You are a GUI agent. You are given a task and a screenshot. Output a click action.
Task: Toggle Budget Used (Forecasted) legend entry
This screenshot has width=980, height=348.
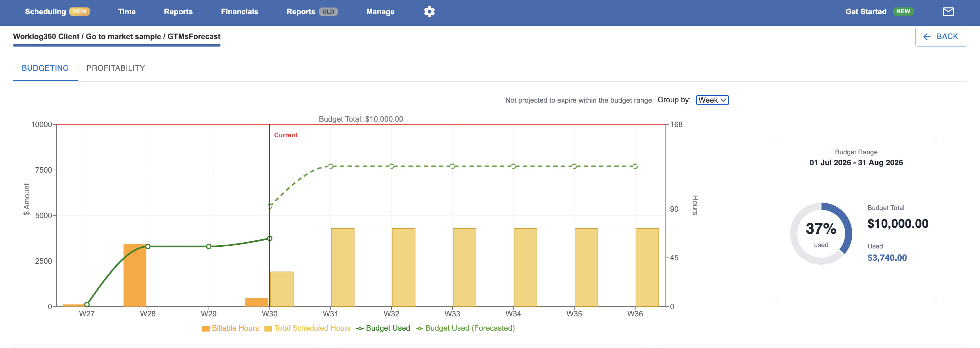click(x=465, y=328)
